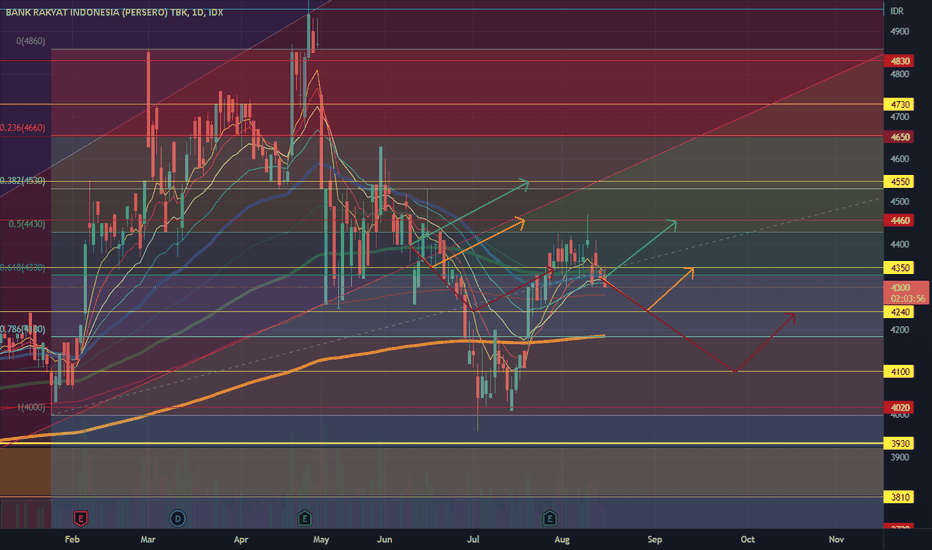932x550 pixels.
Task: Click the Aug label on time axis
Action: click(x=562, y=539)
